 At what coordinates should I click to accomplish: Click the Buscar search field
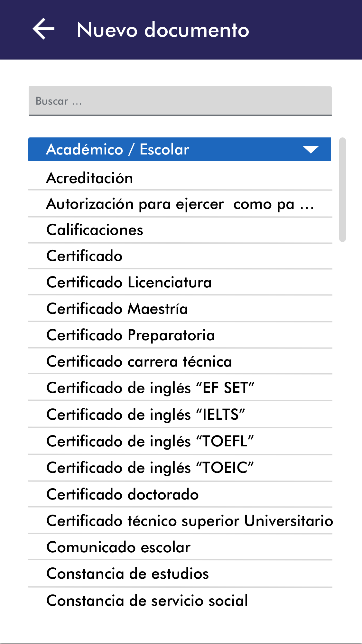tap(180, 101)
